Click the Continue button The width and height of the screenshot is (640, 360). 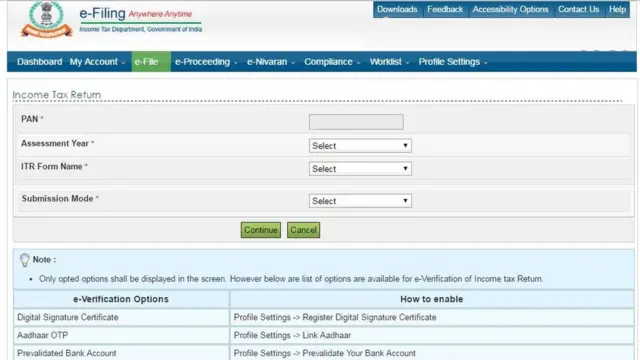[260, 230]
